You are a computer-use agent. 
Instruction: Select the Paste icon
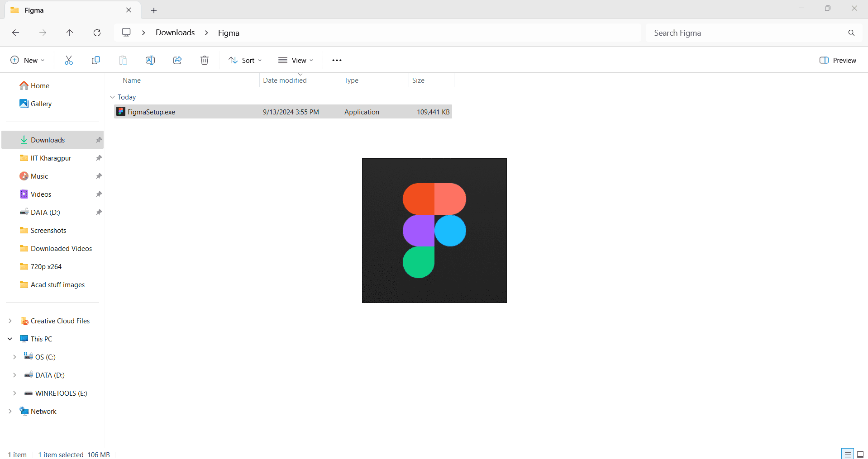(123, 60)
